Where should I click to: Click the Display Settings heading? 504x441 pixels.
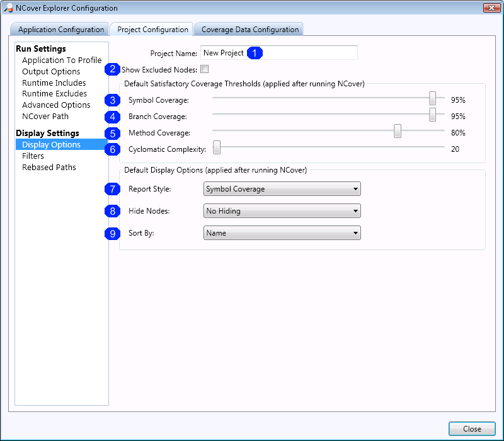point(47,133)
